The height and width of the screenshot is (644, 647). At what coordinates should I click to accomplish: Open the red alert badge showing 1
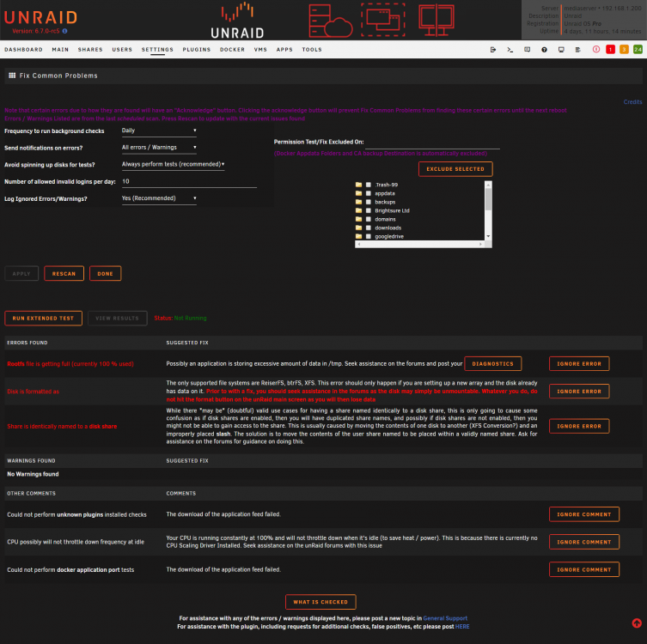pos(610,50)
